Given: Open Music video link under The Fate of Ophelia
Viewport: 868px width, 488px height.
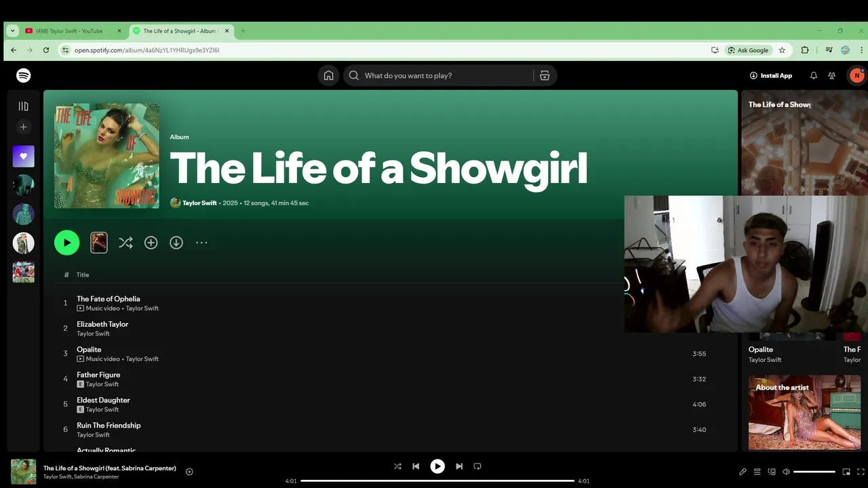Looking at the screenshot, I should coord(102,308).
